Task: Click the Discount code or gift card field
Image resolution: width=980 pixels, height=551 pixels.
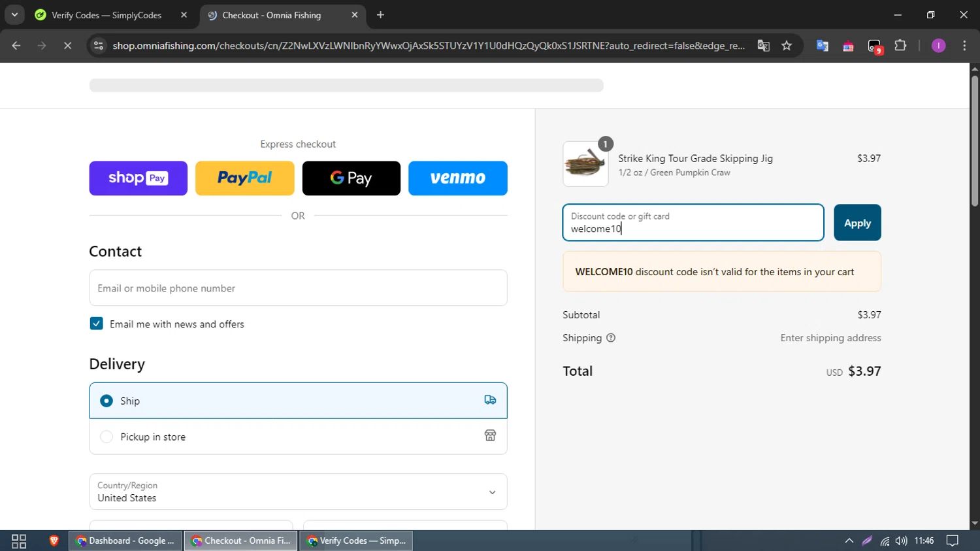Action: tap(693, 222)
